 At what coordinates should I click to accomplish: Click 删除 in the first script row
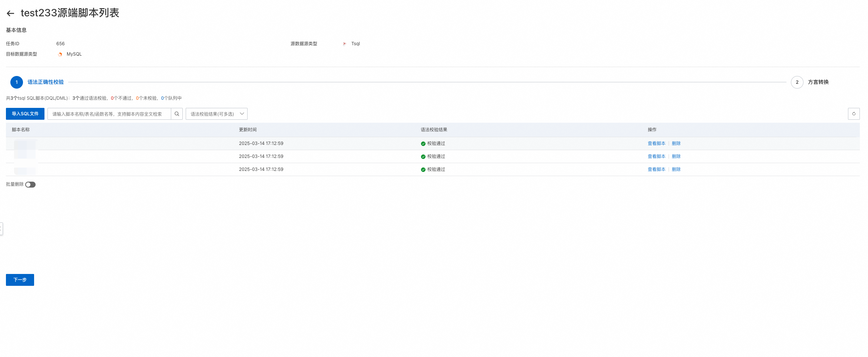tap(676, 143)
